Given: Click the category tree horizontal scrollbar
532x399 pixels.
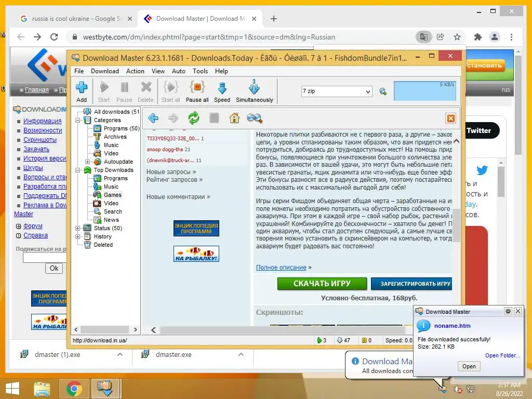Looking at the screenshot, I should (105, 329).
